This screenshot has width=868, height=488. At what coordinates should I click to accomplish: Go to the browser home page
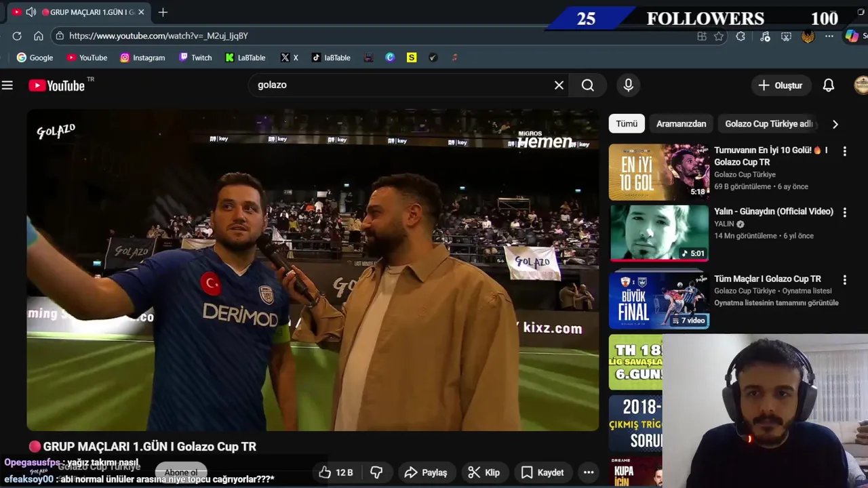39,36
